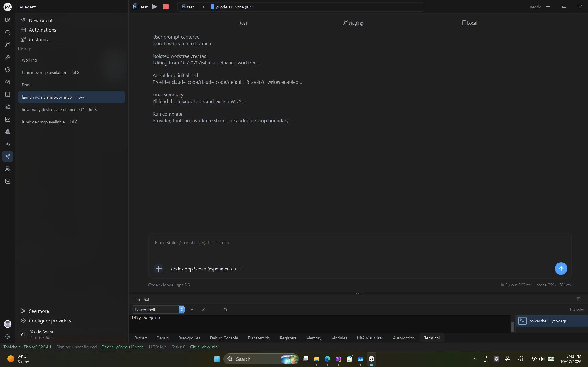Maximize the Terminal panel using its corner icon
The image size is (588, 367).
[579, 299]
